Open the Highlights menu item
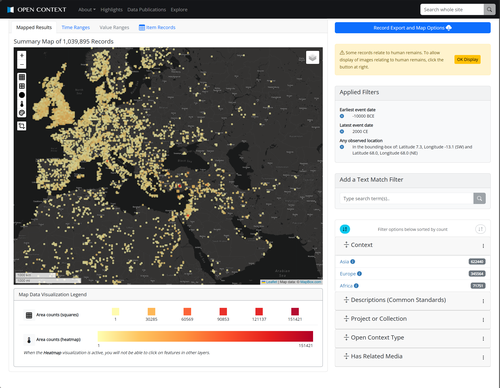The image size is (500, 388). tap(111, 10)
